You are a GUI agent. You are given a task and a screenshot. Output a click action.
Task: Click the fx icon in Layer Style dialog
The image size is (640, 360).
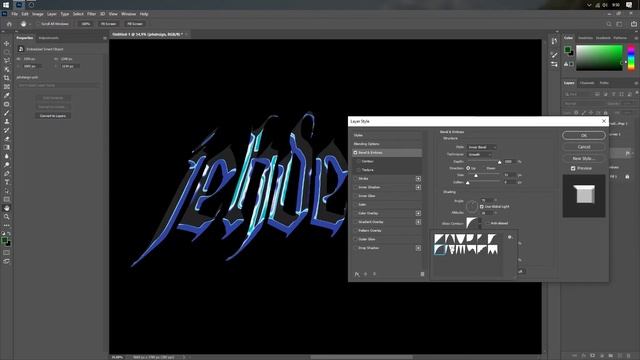click(357, 274)
